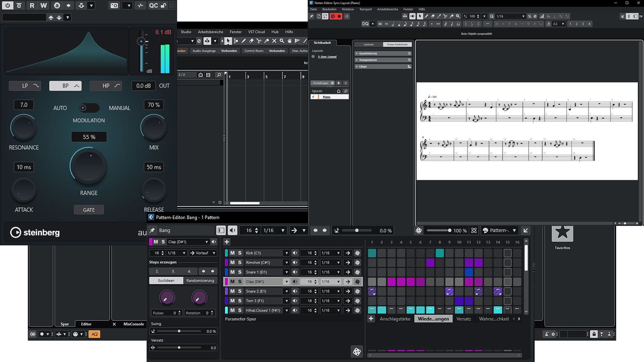Viewport: 644px width, 362px height.
Task: Open the Vorlauf playback mode dropdown
Action: point(203,253)
